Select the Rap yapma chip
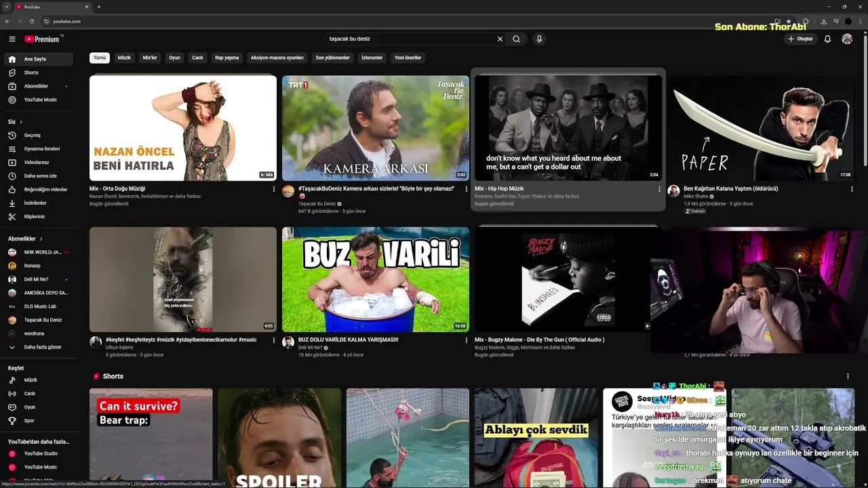This screenshot has width=868, height=488. pos(226,58)
